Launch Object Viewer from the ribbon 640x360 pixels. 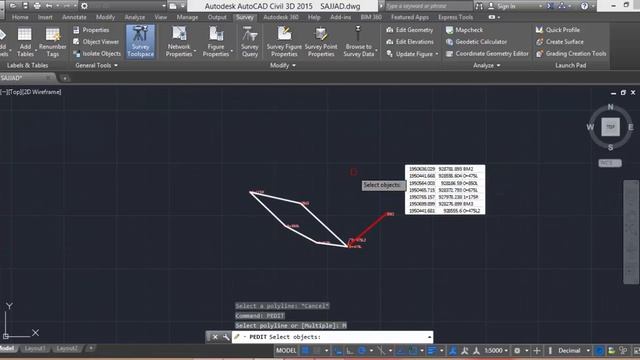(x=96, y=42)
